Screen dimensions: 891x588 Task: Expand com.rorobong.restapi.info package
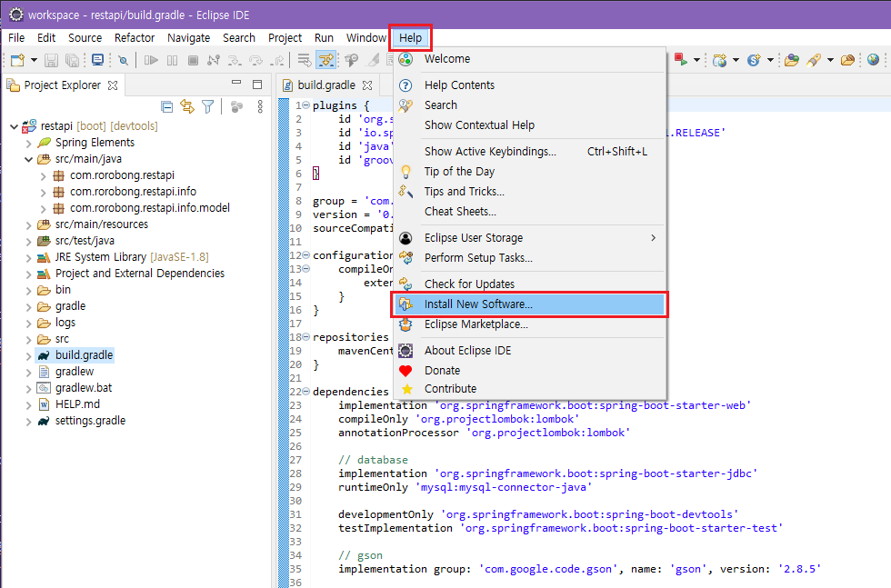tap(44, 193)
